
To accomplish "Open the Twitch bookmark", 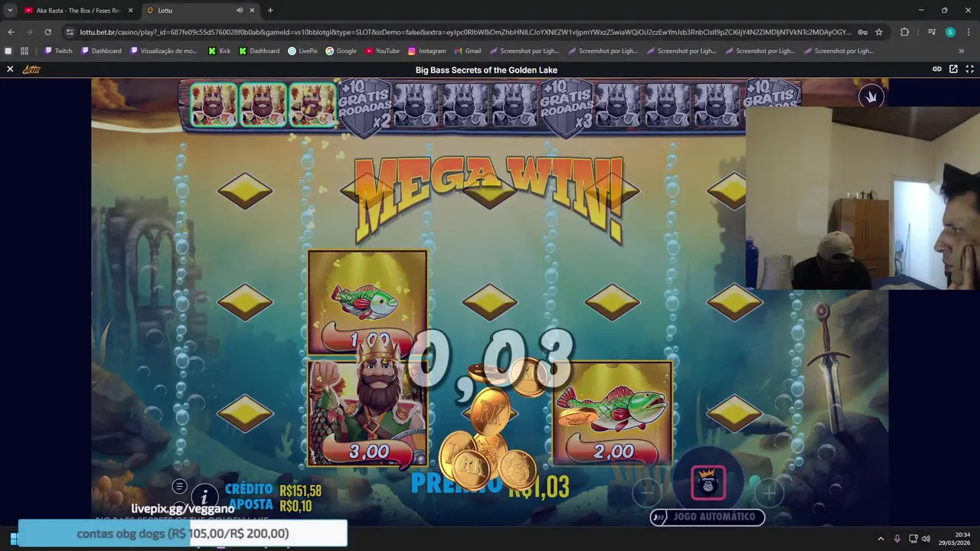I will coord(58,51).
